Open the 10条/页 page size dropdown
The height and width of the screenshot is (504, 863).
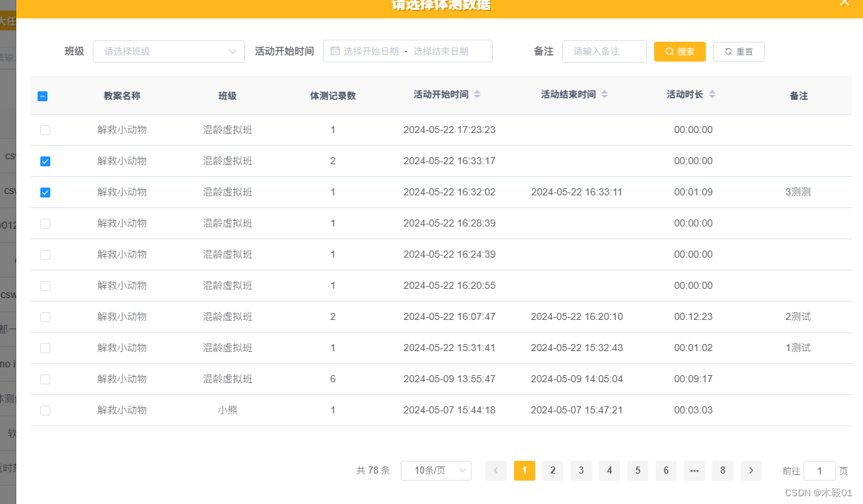(435, 470)
